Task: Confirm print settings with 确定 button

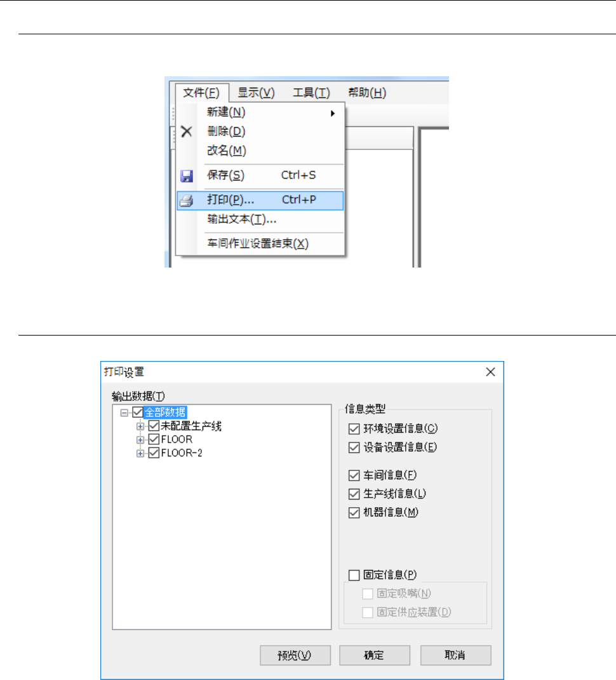Action: 375,655
